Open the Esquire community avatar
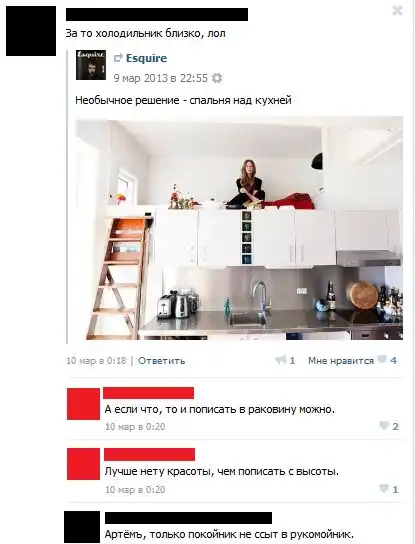This screenshot has height=544, width=415. click(91, 65)
